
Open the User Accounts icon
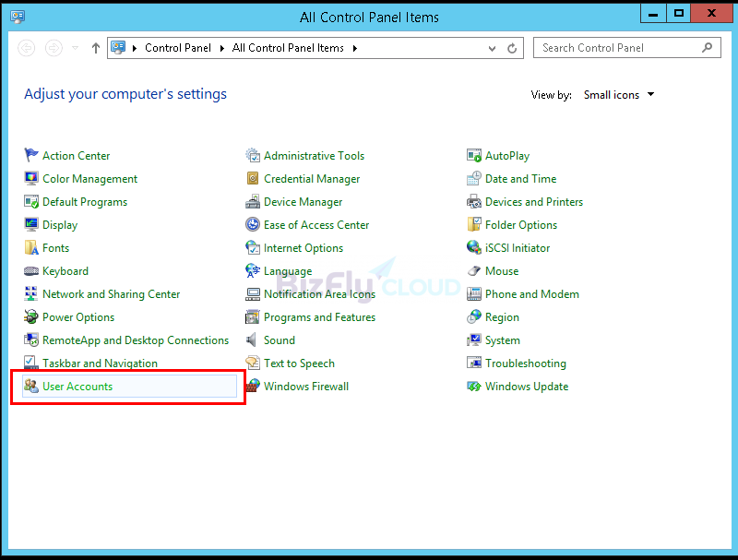pos(31,386)
